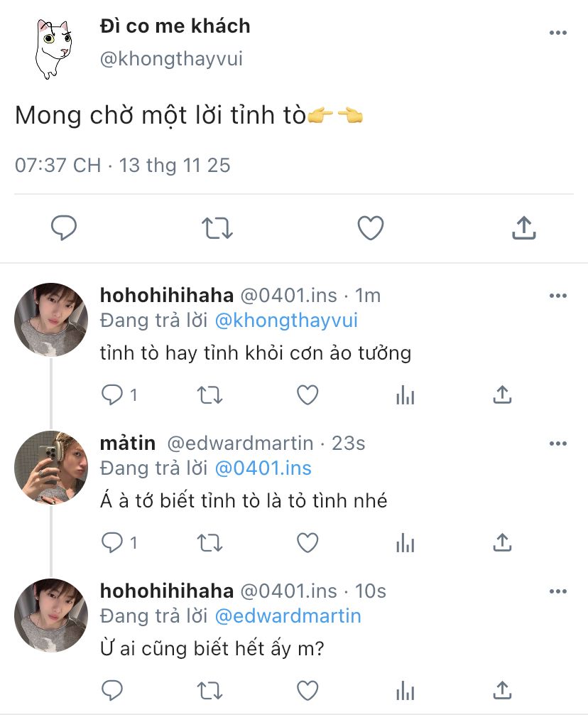This screenshot has height=715, width=588.
Task: Like the main tweet by khongthayvui
Action: click(x=370, y=229)
